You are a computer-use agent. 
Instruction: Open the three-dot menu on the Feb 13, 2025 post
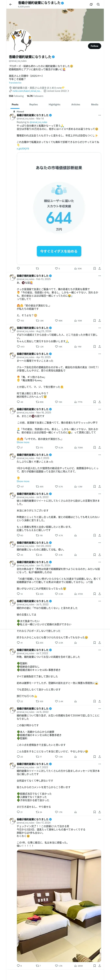(99, 275)
